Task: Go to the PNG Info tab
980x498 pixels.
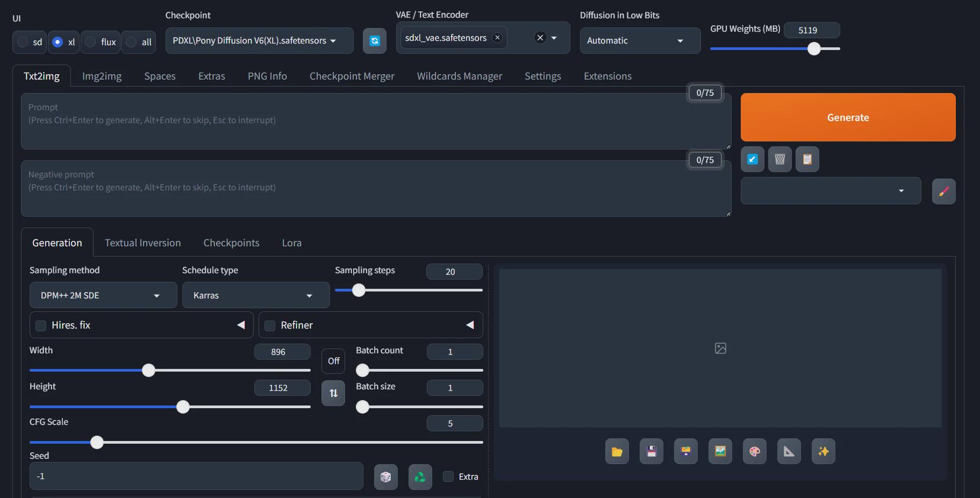Action: pyautogui.click(x=267, y=76)
